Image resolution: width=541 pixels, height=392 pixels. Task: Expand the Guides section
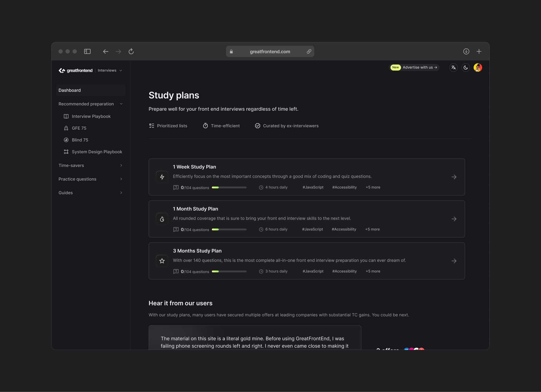pos(91,193)
